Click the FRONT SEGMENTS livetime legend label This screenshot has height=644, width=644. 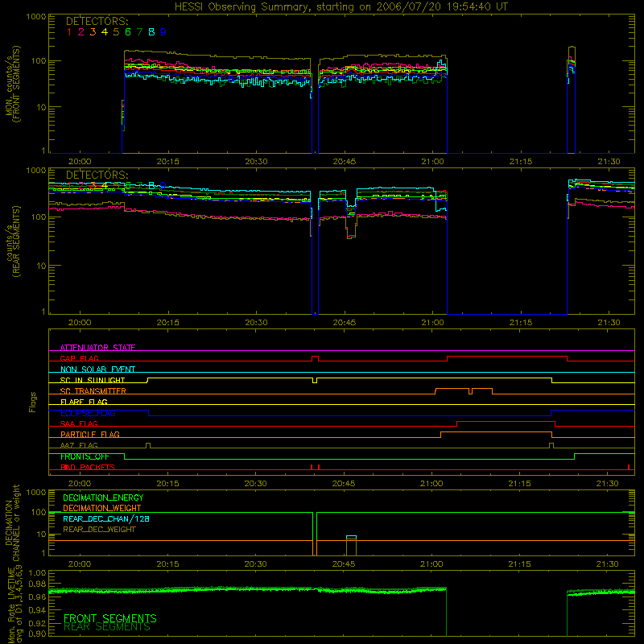point(110,618)
